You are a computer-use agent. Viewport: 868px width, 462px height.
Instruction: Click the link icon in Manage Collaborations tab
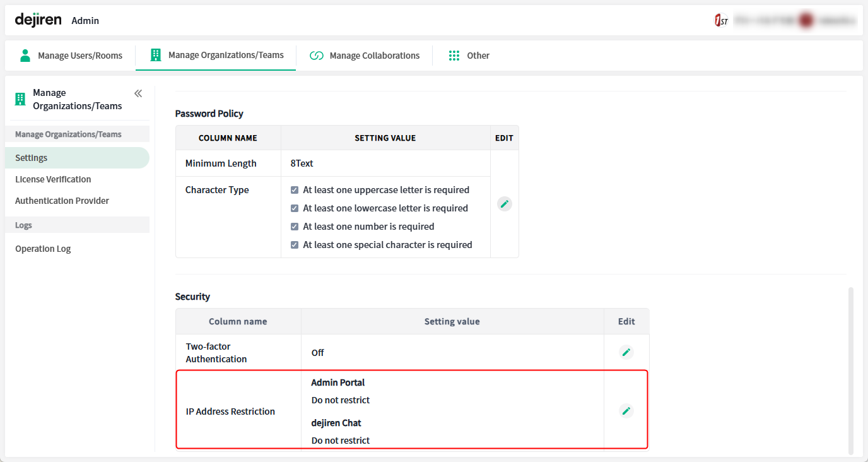[x=317, y=56]
